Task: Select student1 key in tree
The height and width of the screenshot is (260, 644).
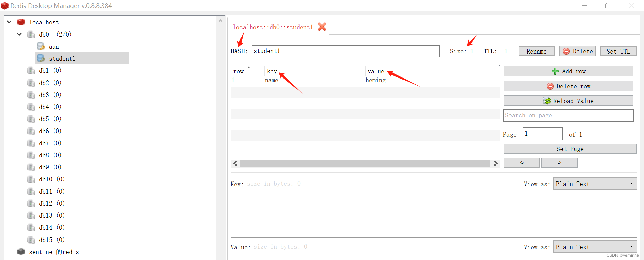Action: coord(62,59)
